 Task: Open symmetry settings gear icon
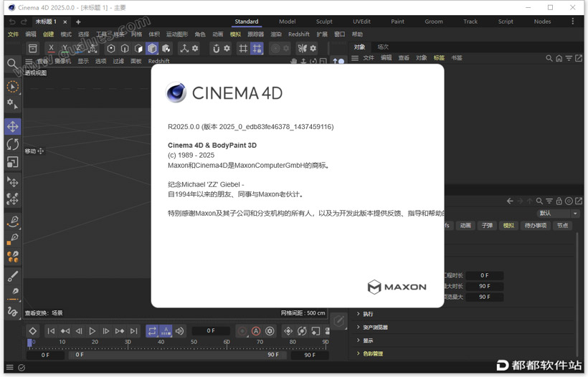tap(313, 48)
